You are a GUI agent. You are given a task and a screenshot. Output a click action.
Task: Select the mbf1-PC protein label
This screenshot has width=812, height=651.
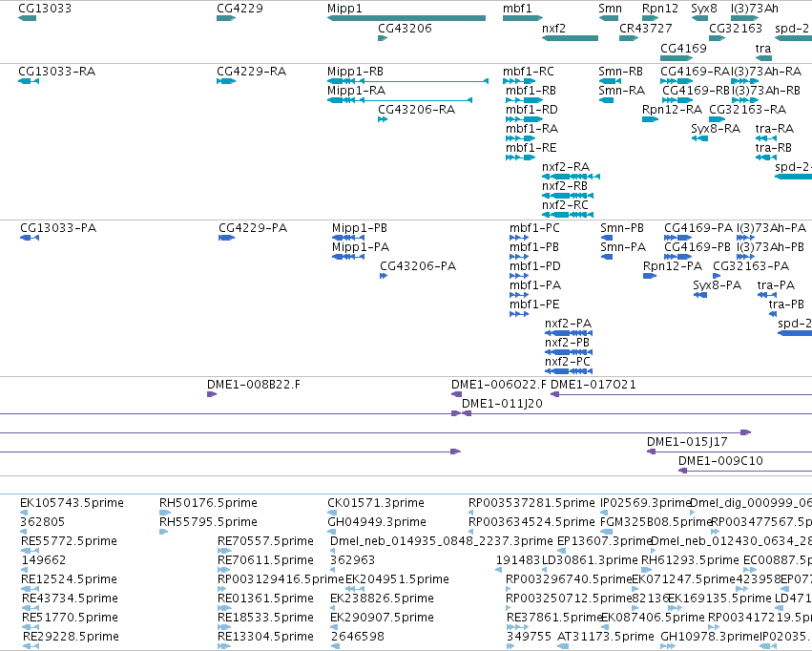coord(534,228)
